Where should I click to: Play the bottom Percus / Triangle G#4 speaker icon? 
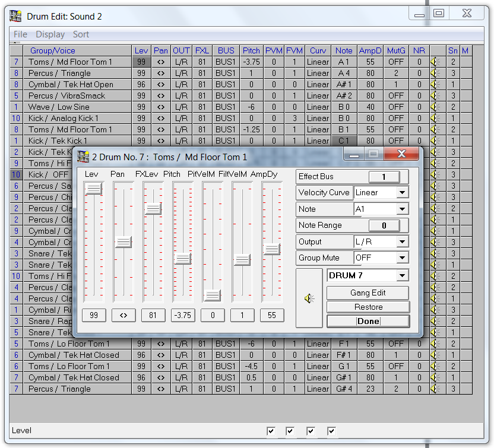(435, 389)
